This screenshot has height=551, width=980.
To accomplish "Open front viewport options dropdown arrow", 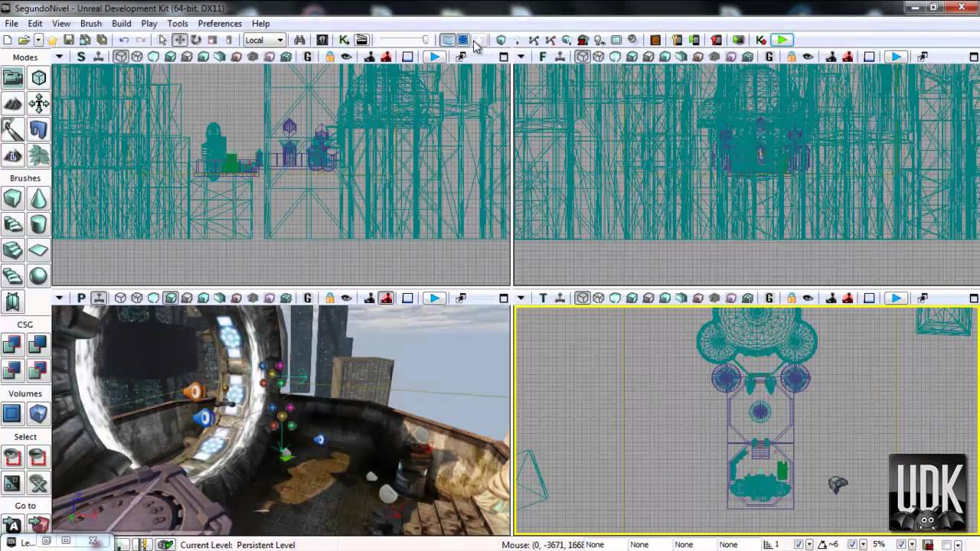I will 521,57.
